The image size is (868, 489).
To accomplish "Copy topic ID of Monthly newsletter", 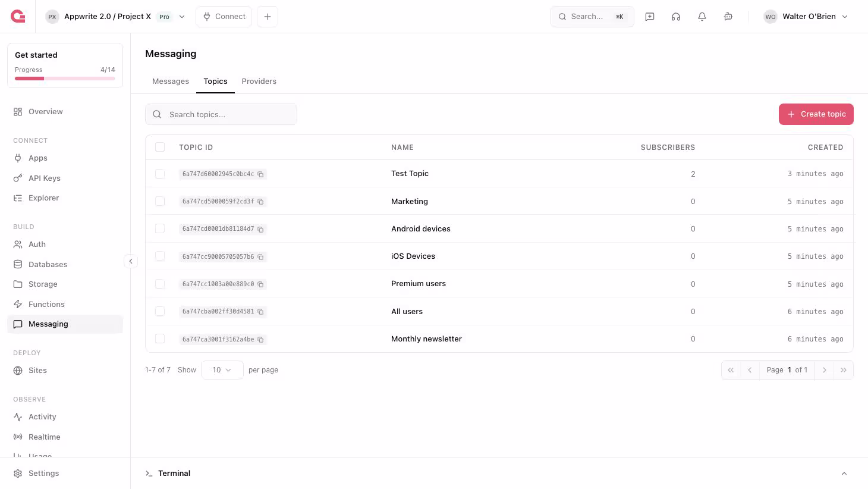I will click(260, 340).
